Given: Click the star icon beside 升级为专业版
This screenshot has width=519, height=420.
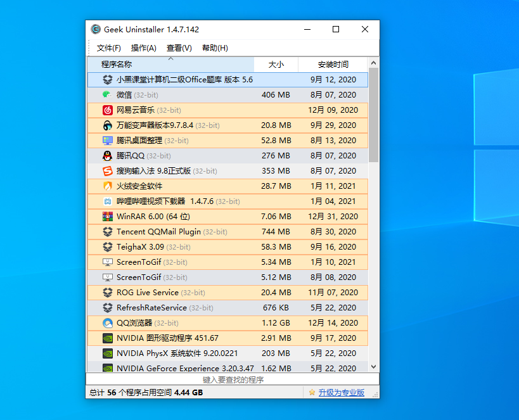Looking at the screenshot, I should click(312, 393).
